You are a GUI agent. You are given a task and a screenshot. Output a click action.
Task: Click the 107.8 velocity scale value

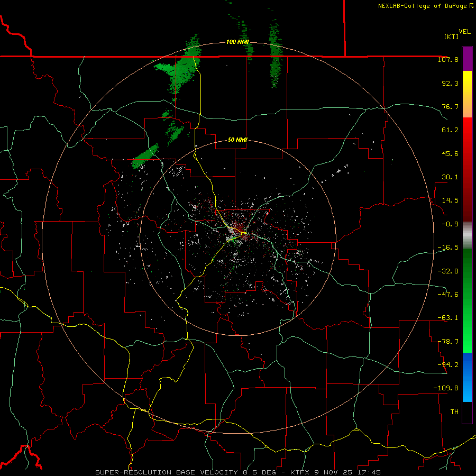(x=448, y=59)
